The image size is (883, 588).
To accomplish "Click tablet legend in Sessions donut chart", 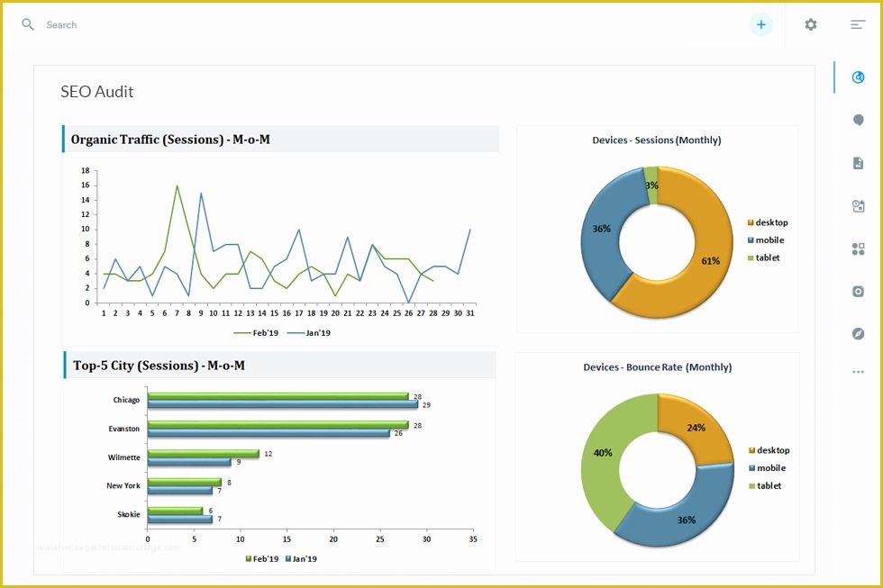I will click(764, 258).
